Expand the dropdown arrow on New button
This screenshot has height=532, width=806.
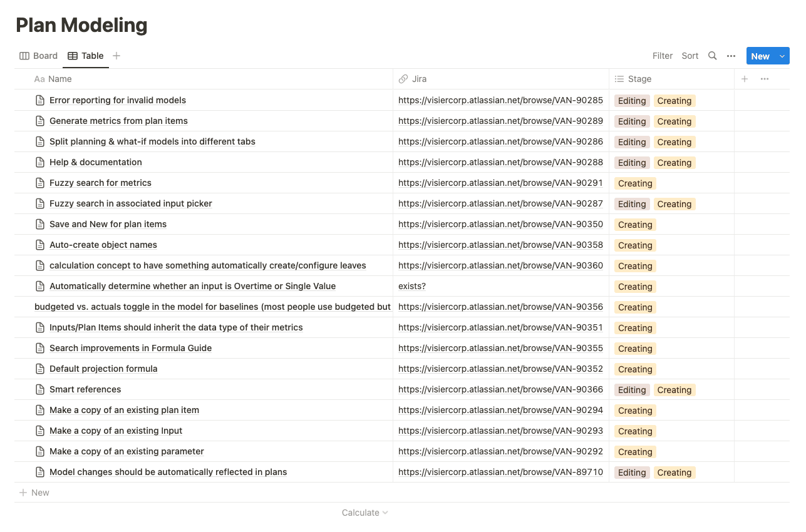click(782, 56)
